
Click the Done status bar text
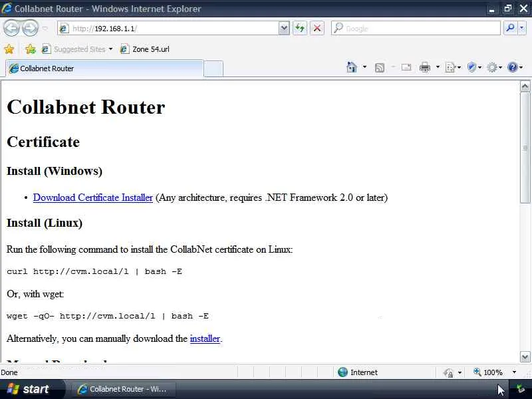tap(9, 372)
